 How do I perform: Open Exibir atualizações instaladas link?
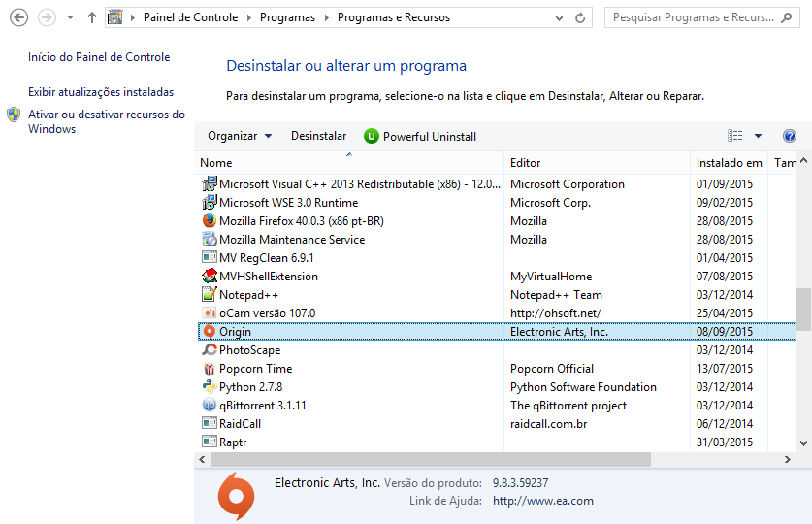(101, 92)
